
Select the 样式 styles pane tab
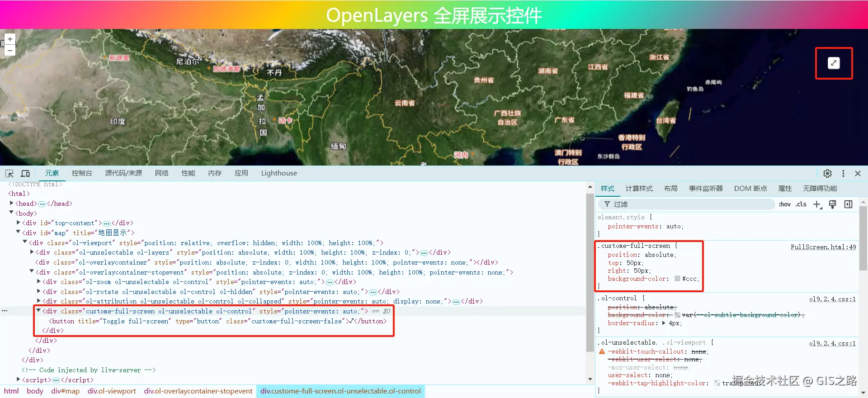pos(608,189)
